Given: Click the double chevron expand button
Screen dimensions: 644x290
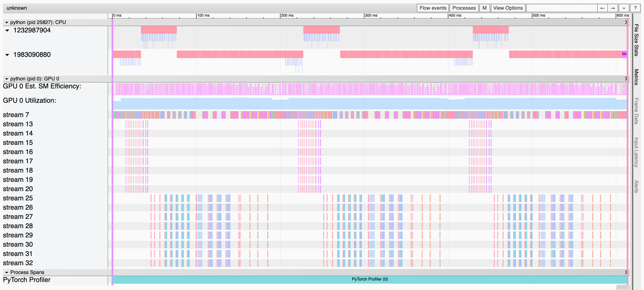Looking at the screenshot, I should click(624, 8).
